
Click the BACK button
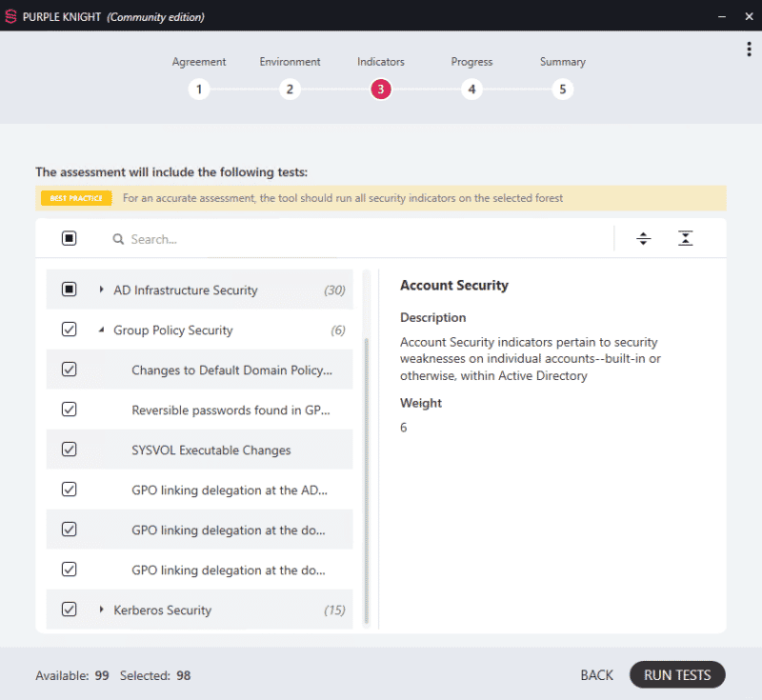pos(597,675)
